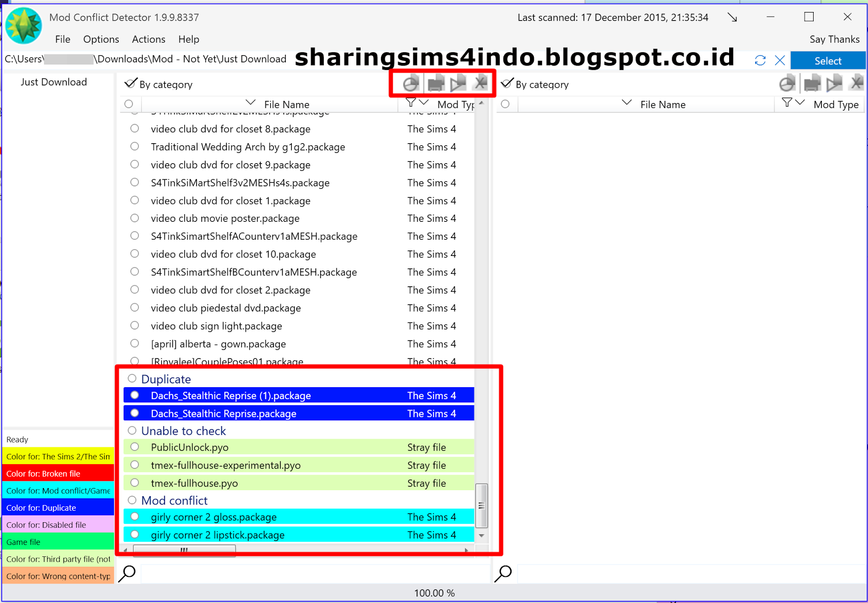
Task: Click the funnel filter icon in the left pane header
Action: click(x=411, y=102)
